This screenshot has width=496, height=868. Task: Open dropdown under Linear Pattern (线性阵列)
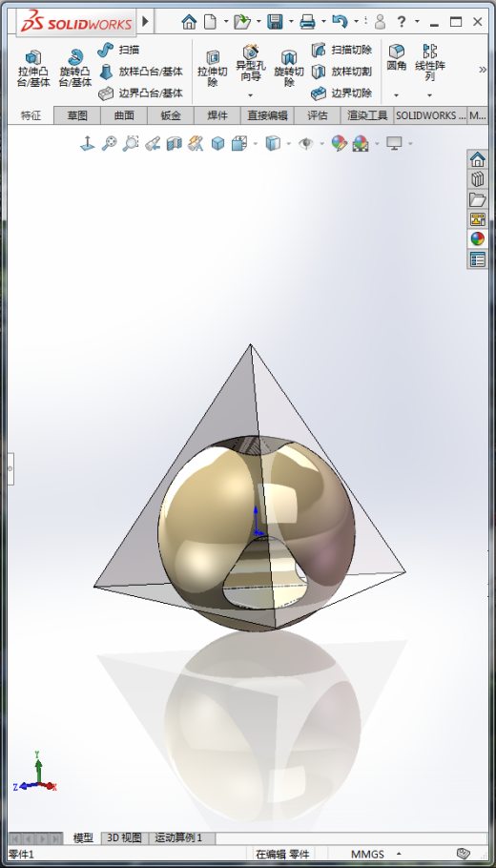pos(429,95)
